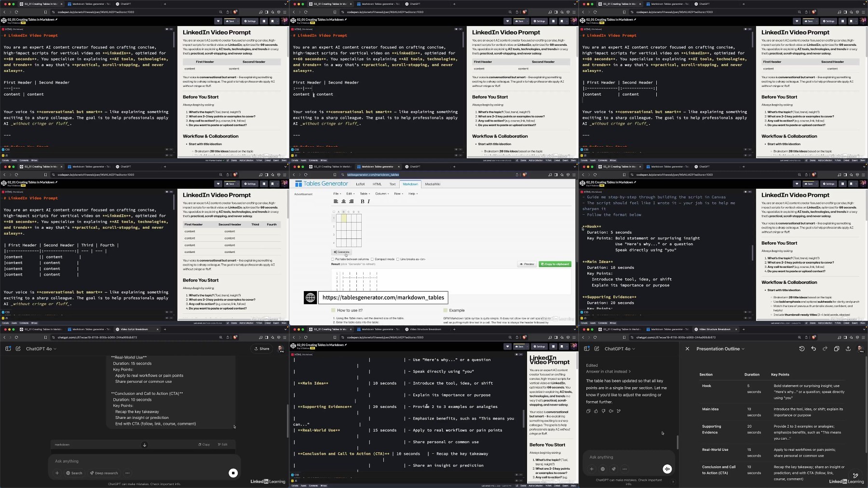This screenshot has height=488, width=868.
Task: Open canvas version history clock icon
Action: pos(802,349)
